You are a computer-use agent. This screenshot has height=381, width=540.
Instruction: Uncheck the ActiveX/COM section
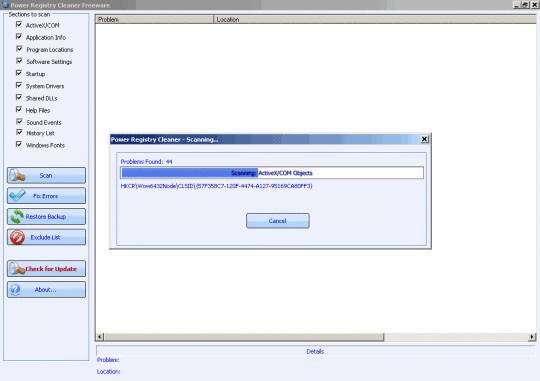click(x=19, y=24)
